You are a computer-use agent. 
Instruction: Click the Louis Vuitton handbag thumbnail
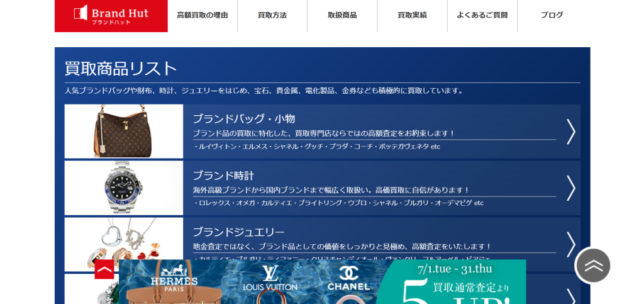(124, 131)
